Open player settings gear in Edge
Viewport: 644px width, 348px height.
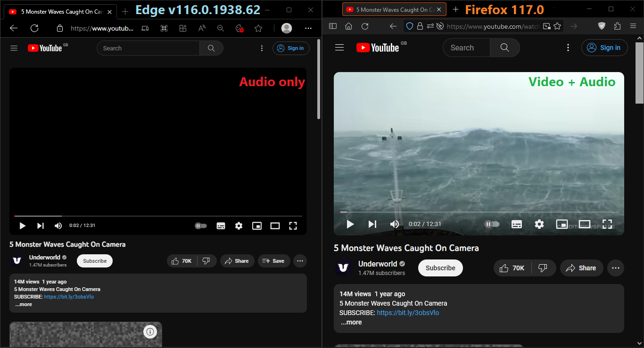(239, 226)
